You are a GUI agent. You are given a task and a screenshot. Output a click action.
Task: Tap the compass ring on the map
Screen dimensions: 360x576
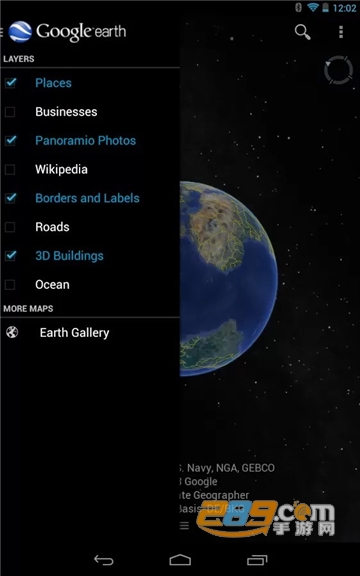pyautogui.click(x=338, y=70)
